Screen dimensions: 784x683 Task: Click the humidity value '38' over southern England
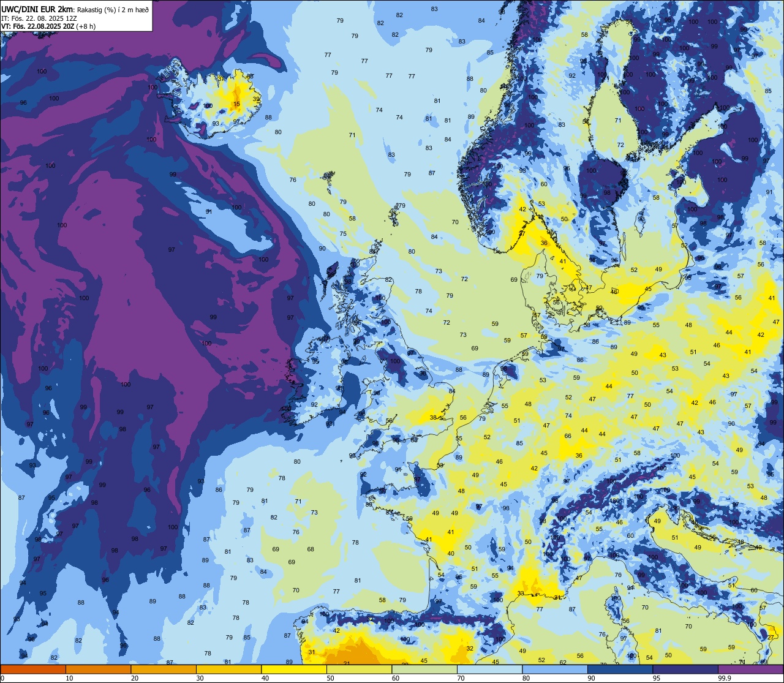coord(433,417)
